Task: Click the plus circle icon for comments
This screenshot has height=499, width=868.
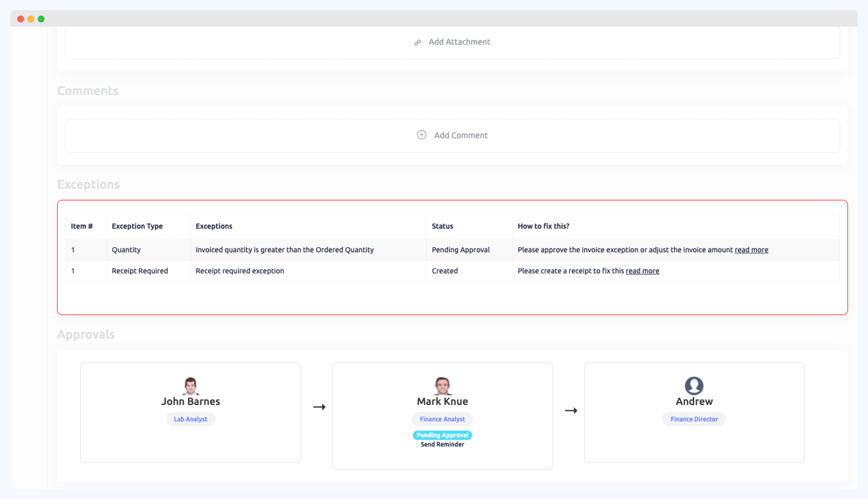Action: pyautogui.click(x=421, y=135)
